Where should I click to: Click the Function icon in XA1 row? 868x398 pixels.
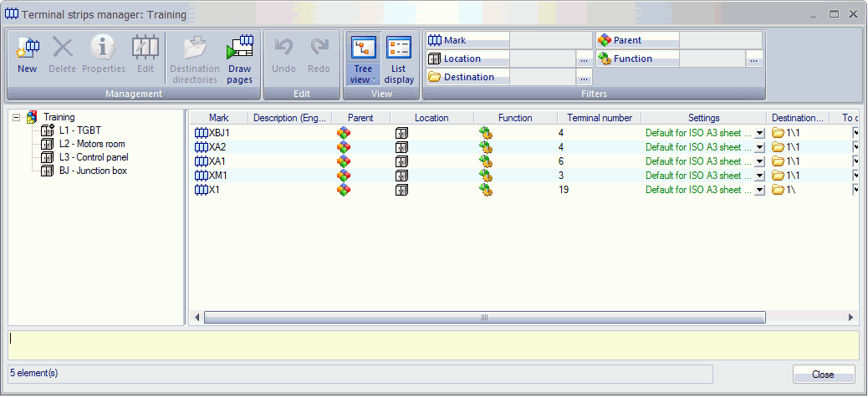click(x=486, y=161)
